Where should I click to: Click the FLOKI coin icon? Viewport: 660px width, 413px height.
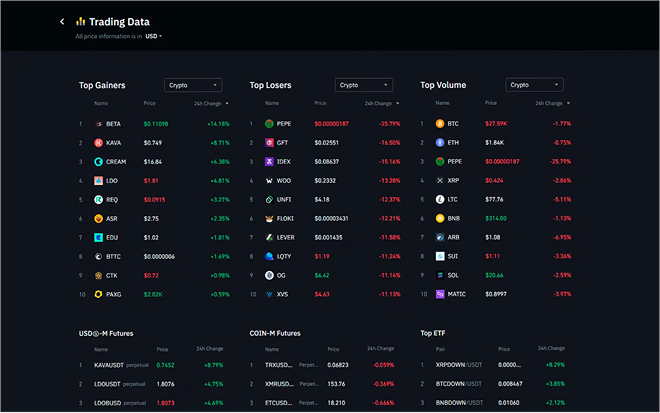tap(269, 218)
